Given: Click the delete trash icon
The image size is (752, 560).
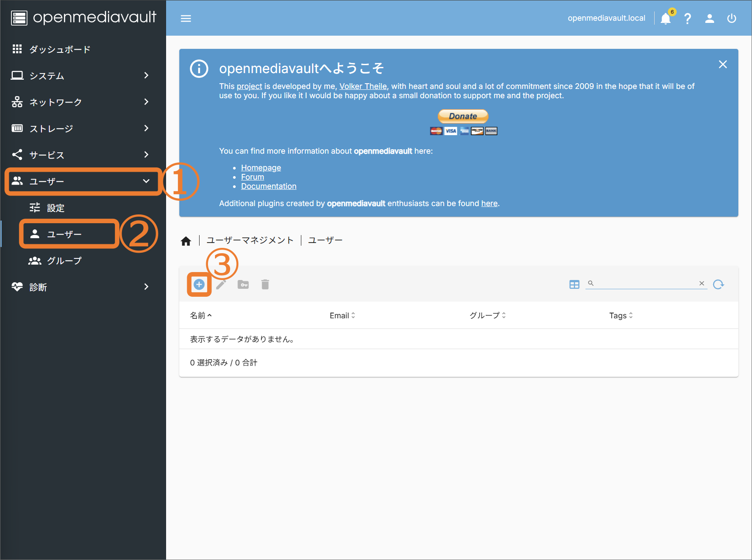Looking at the screenshot, I should click(265, 284).
